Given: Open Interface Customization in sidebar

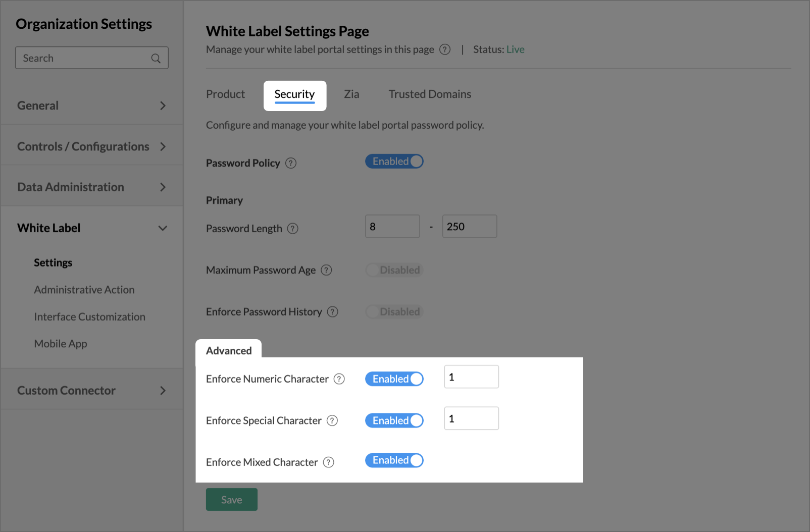Looking at the screenshot, I should (90, 317).
